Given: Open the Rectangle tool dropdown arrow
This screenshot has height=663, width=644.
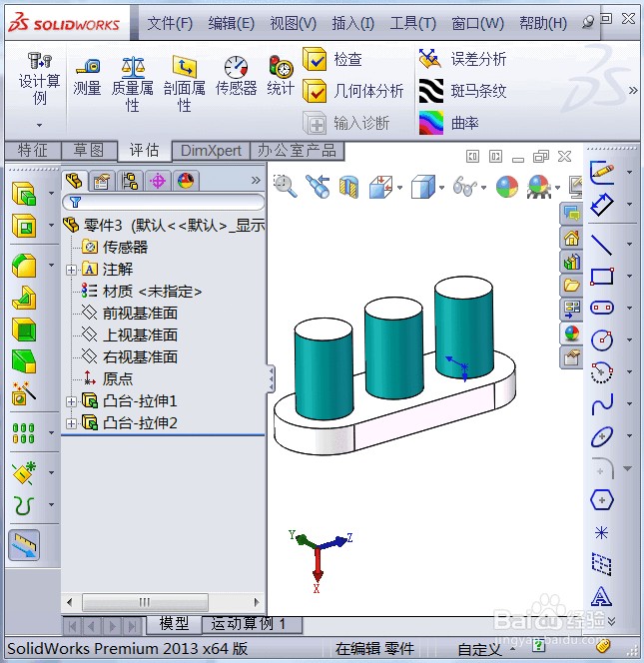Looking at the screenshot, I should [x=630, y=277].
